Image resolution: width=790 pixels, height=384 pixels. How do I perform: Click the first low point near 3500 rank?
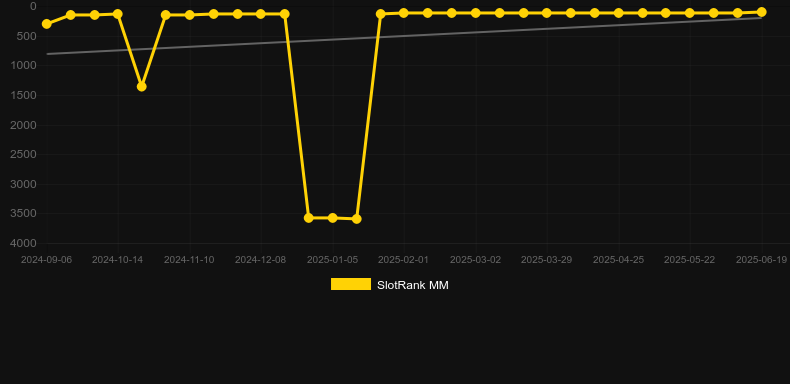tap(309, 218)
